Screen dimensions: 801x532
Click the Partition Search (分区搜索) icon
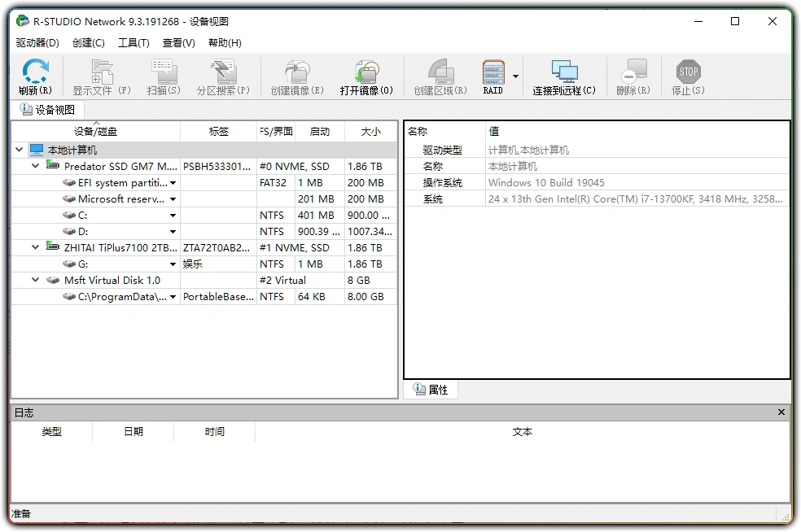pyautogui.click(x=223, y=72)
